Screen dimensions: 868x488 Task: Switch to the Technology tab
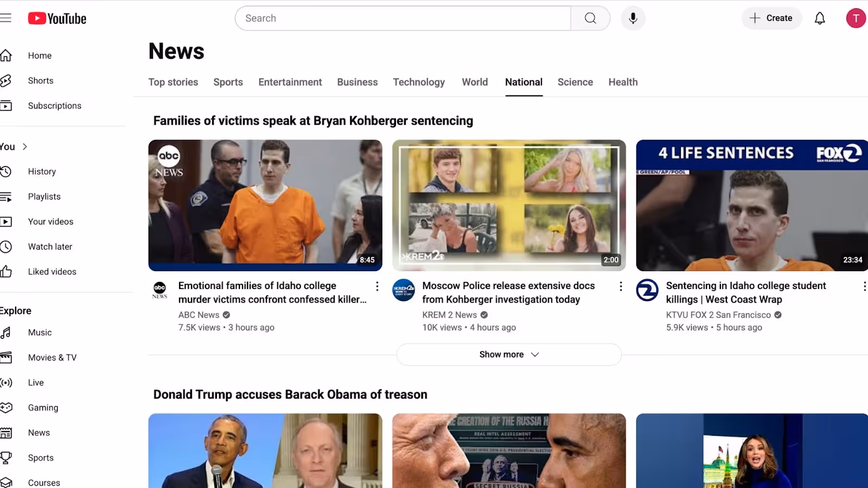pos(419,82)
